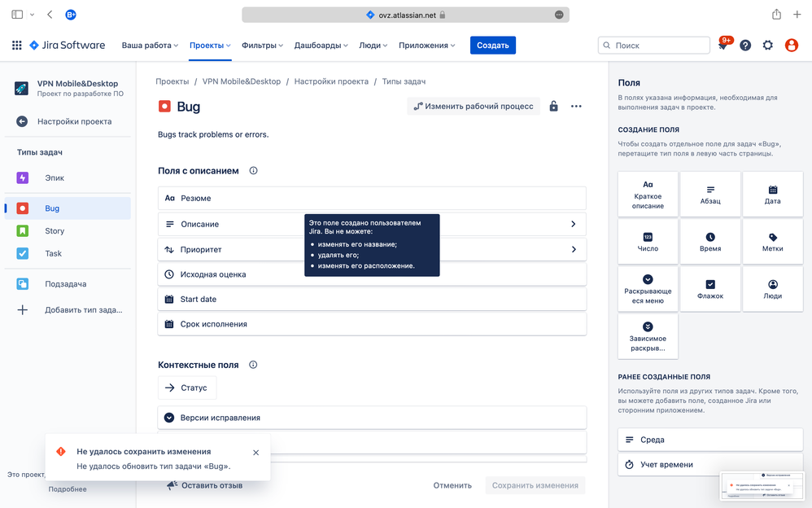Click the Отменить button
The height and width of the screenshot is (508, 812).
452,485
